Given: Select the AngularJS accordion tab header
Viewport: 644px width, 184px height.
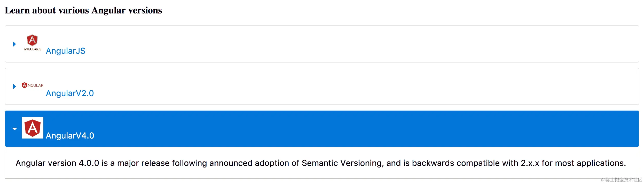Looking at the screenshot, I should coord(336,44).
